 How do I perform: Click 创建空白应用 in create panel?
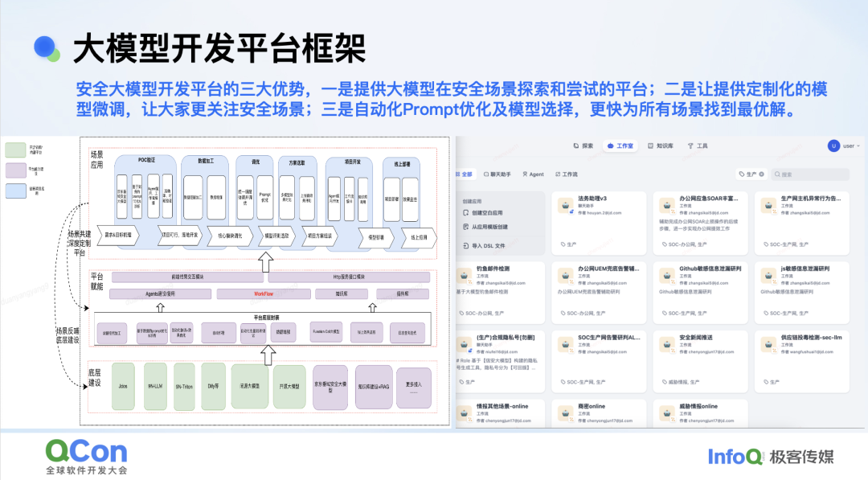[x=483, y=212]
